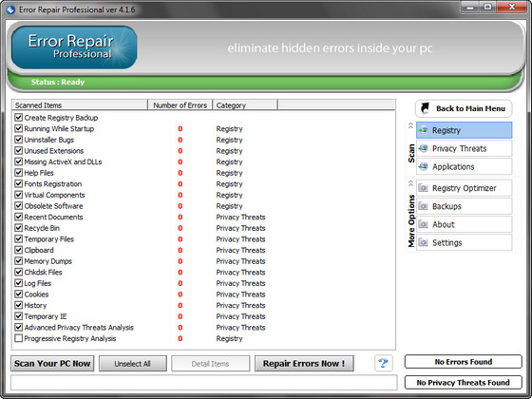532x399 pixels.
Task: Minimize the Error Repair Professional window
Action: point(470,7)
